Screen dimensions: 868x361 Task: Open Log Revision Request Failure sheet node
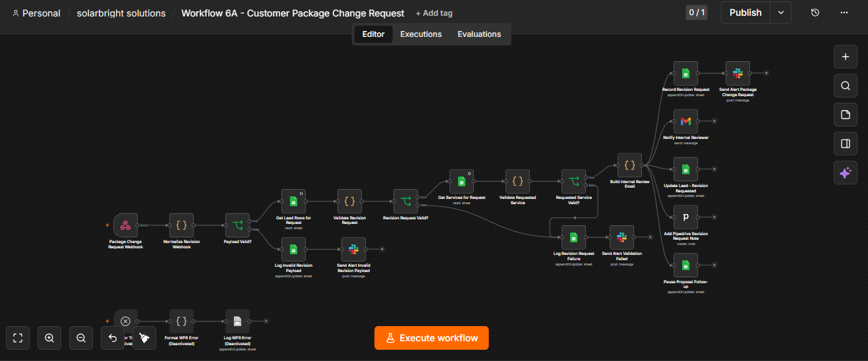point(573,237)
